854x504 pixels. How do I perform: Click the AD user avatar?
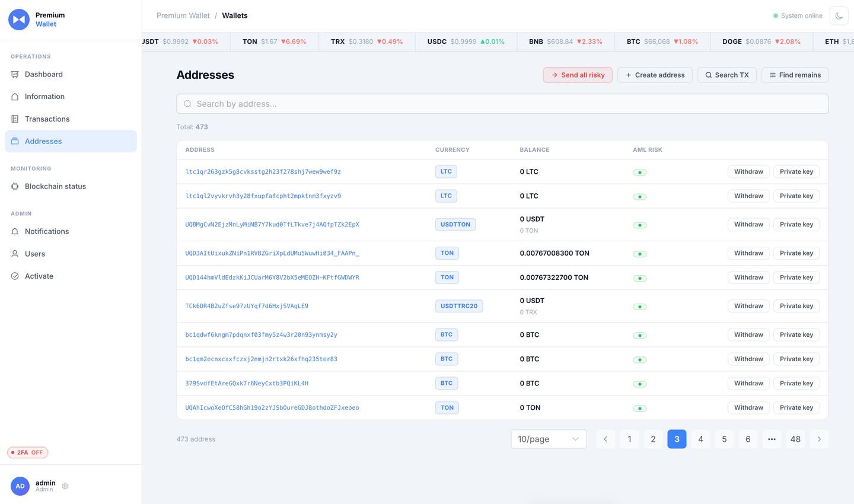point(20,486)
